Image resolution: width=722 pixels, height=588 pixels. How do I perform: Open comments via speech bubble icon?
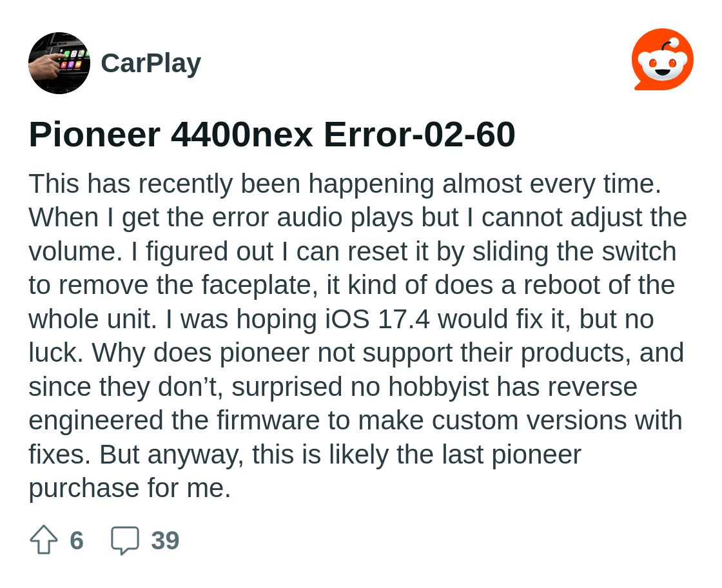(x=124, y=540)
